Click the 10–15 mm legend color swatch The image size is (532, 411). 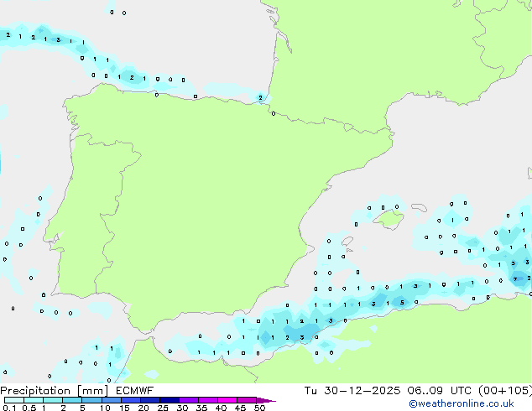coord(111,400)
